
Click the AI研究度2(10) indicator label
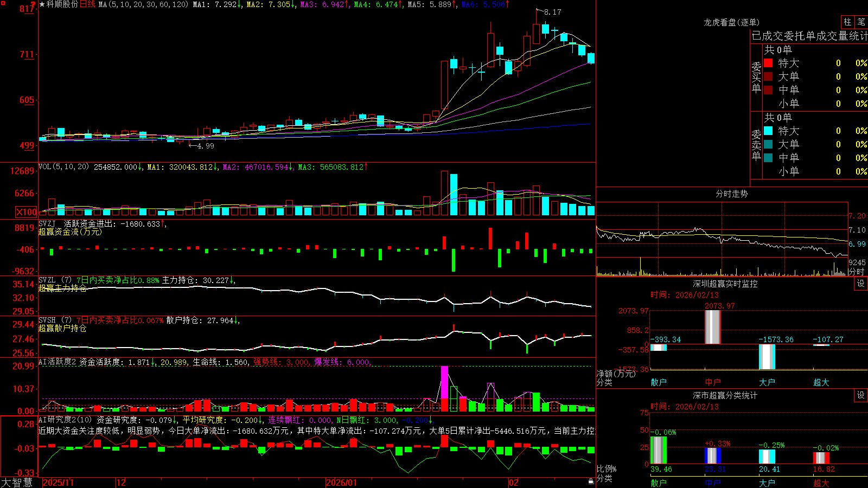click(65, 420)
